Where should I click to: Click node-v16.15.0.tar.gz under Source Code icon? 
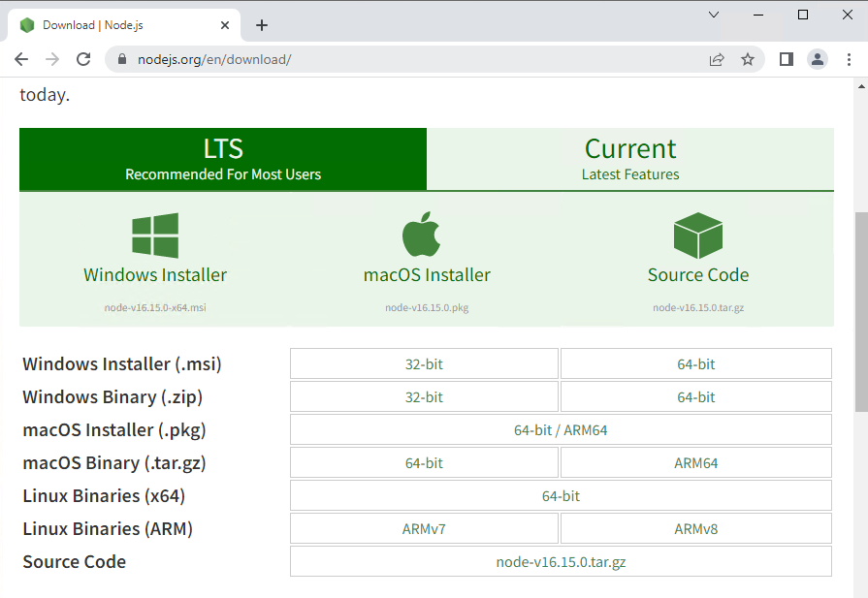pos(698,307)
